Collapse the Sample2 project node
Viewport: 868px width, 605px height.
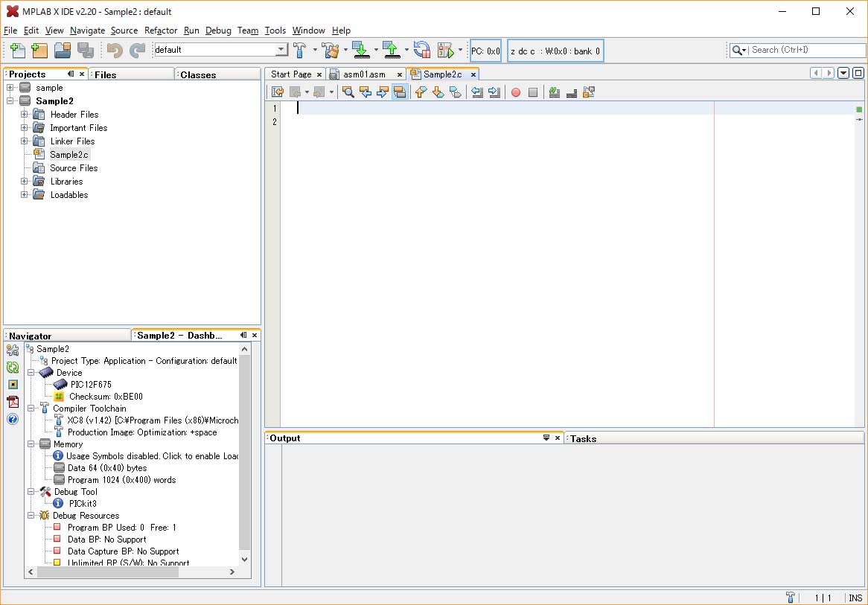[x=10, y=100]
